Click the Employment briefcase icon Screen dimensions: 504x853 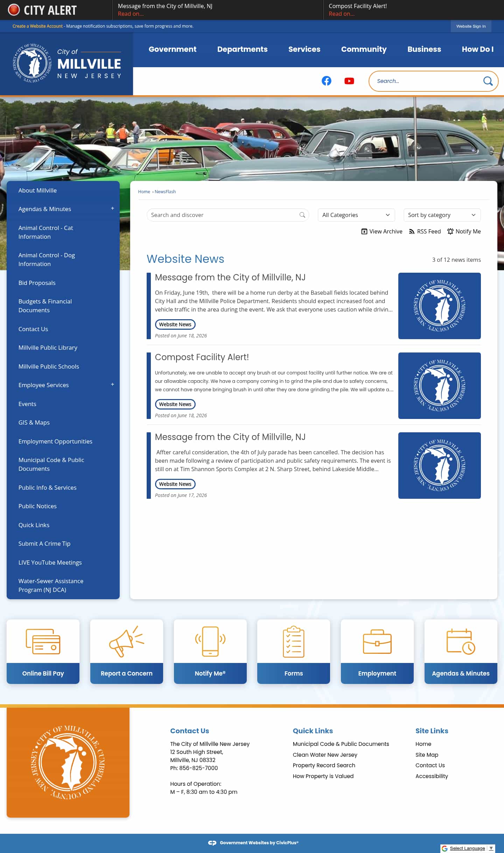point(377,642)
